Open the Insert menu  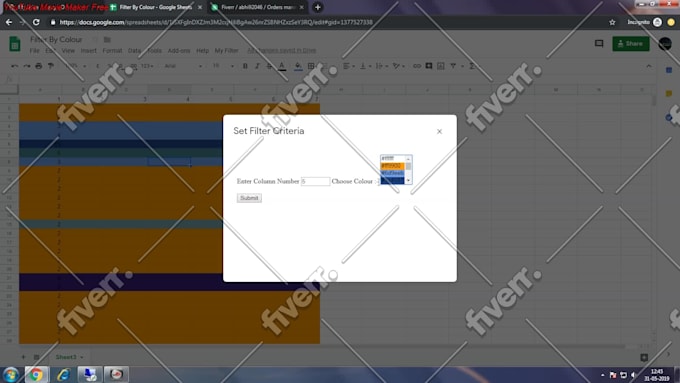(88, 51)
